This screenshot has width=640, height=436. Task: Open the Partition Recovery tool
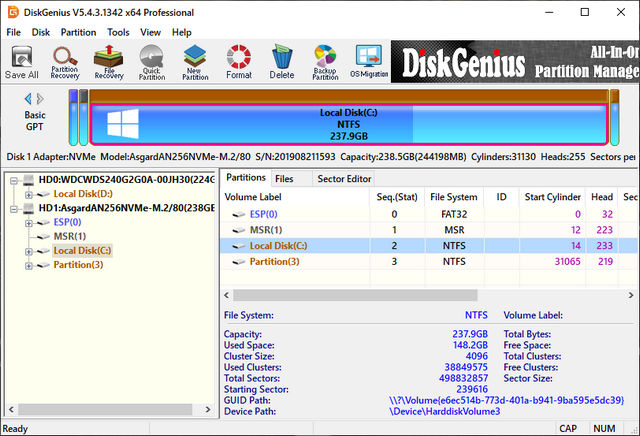pyautogui.click(x=66, y=61)
